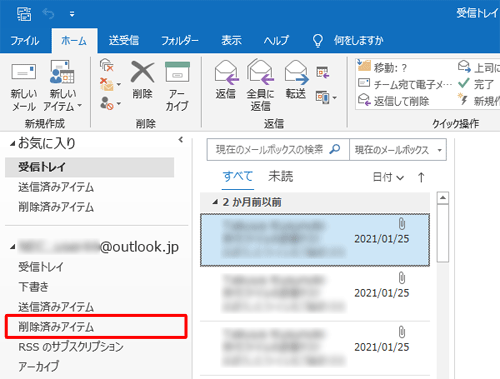Click the scroll up arrow of message list

(443, 198)
